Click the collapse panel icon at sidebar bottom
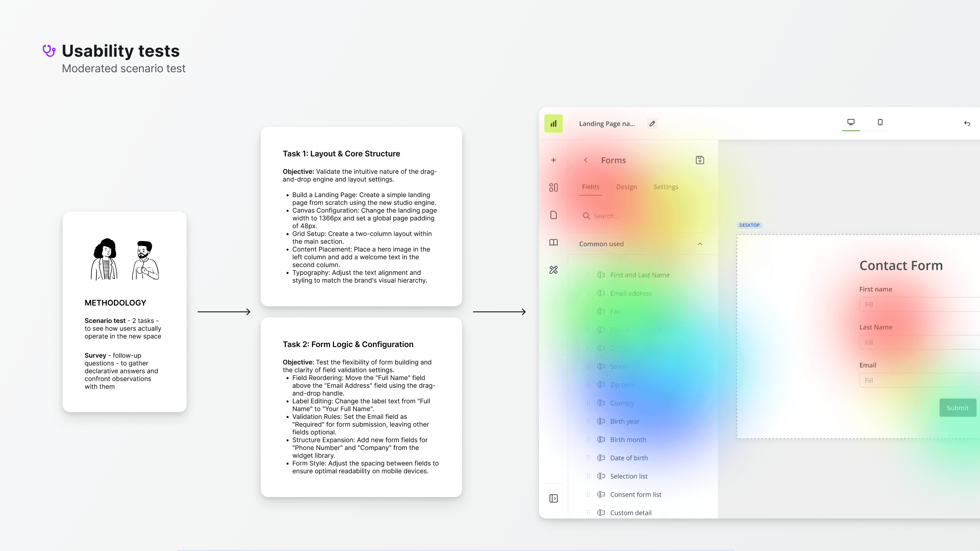Screen dimensions: 980x551 (554, 498)
